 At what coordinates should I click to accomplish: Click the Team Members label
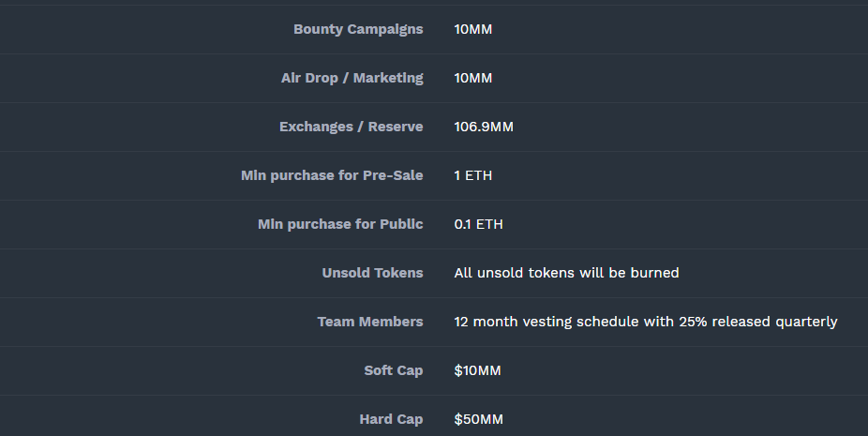[x=370, y=322]
